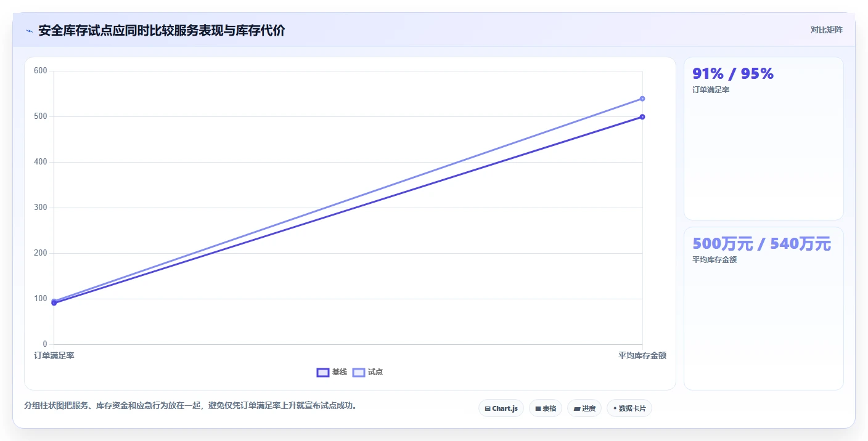
Task: Select the 进度 tag button
Action: (584, 408)
